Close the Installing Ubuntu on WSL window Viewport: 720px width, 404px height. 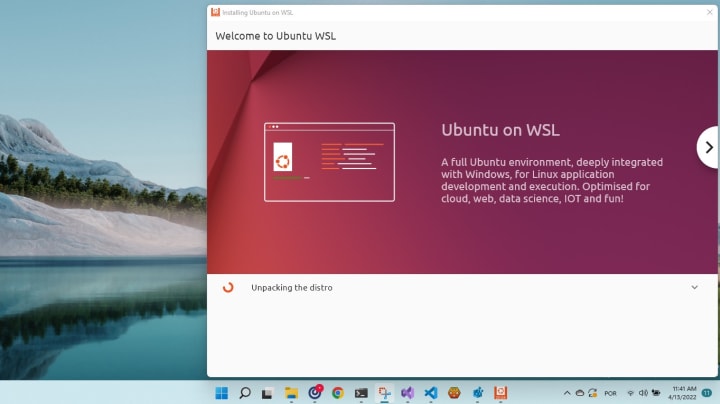(709, 12)
